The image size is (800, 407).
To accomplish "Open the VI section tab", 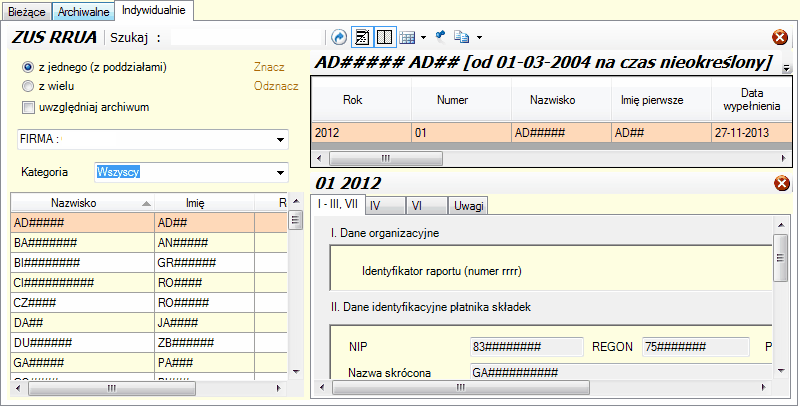I will click(x=427, y=206).
